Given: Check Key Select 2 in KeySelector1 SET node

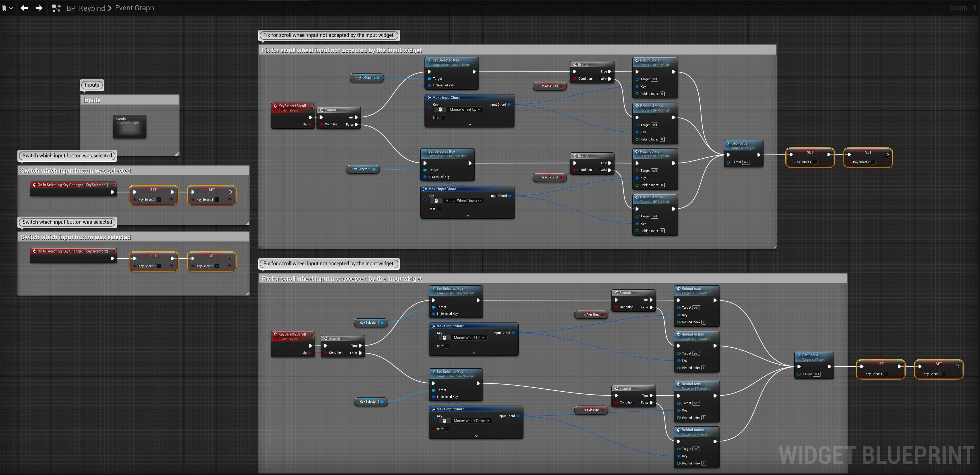Looking at the screenshot, I should click(217, 200).
